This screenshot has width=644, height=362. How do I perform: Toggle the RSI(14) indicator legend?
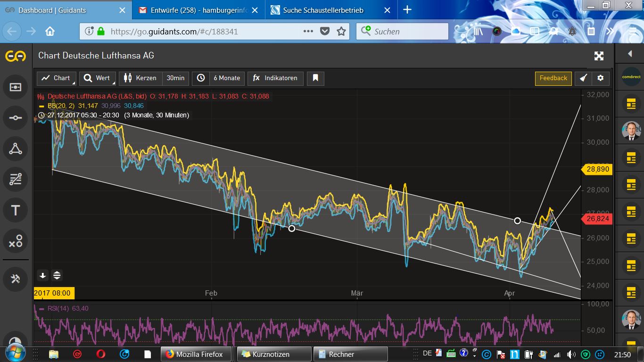67,309
